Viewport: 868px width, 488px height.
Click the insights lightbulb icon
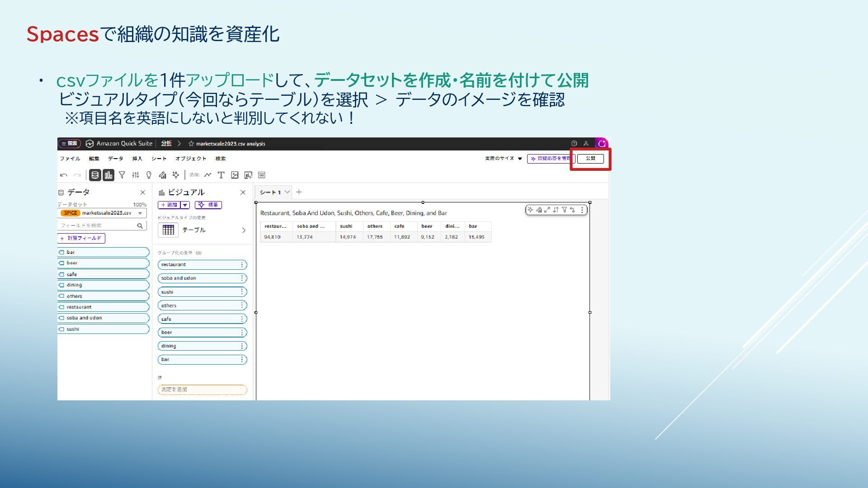(149, 175)
